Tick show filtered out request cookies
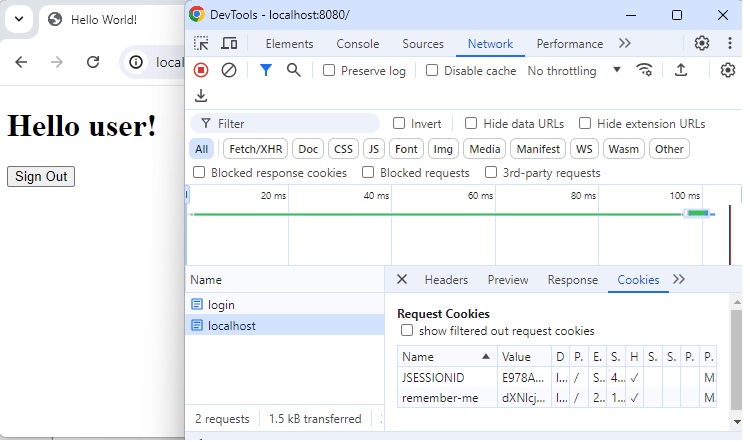 click(x=407, y=331)
